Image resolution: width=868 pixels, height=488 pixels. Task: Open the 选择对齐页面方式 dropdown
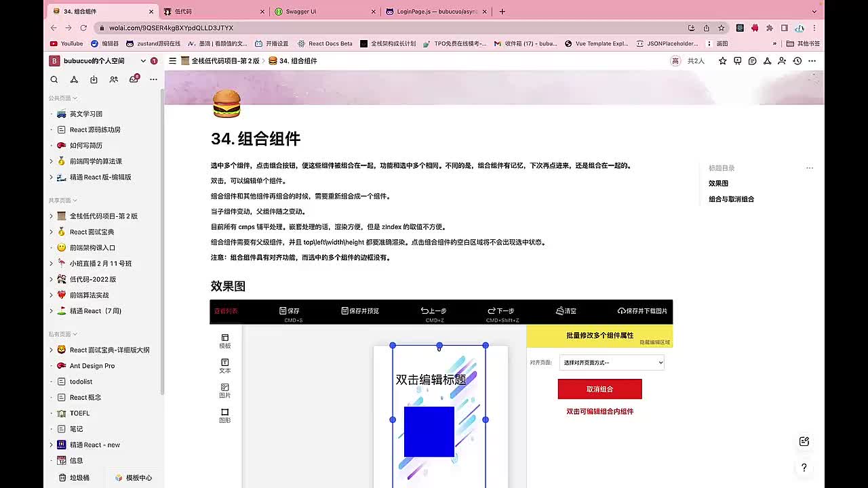point(612,363)
